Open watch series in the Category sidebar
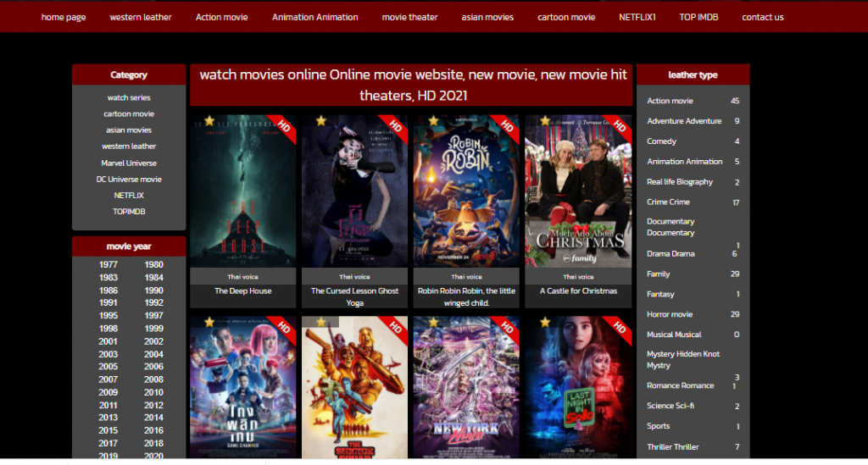The height and width of the screenshot is (465, 868). click(x=129, y=97)
